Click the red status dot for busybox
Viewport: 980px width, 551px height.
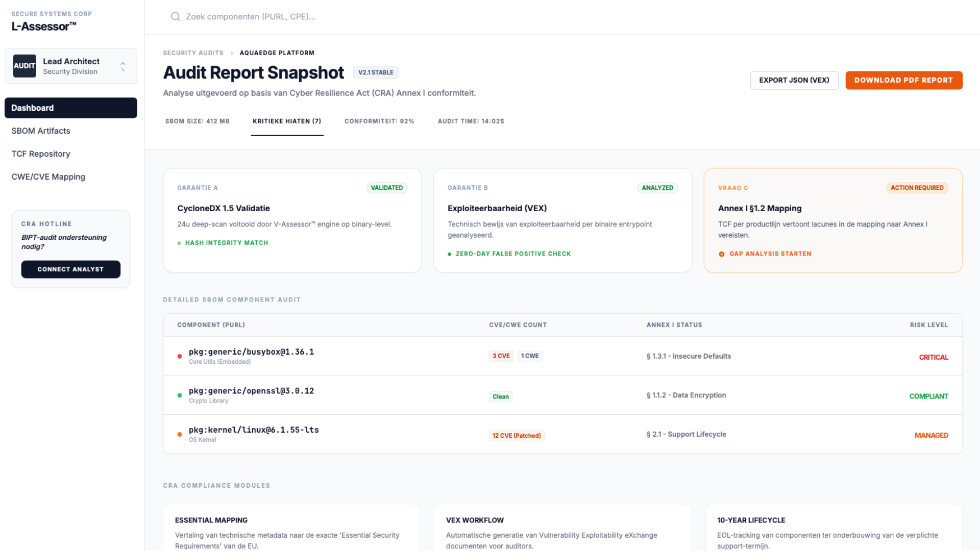pyautogui.click(x=180, y=357)
